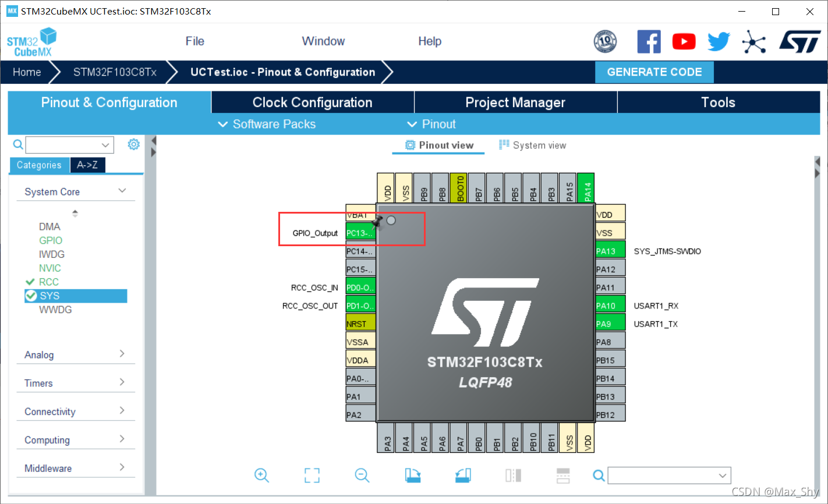
Task: Open the gear settings icon in the left panel
Action: [134, 144]
